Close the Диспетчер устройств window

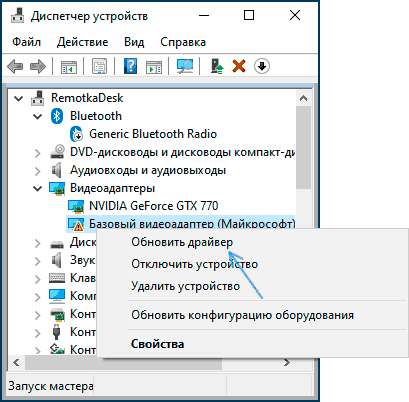[x=295, y=15]
